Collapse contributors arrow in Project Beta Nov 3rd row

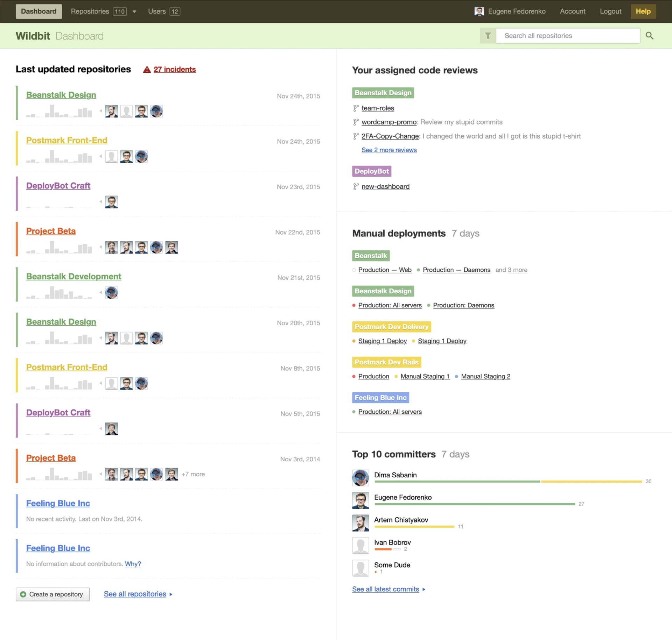coord(100,474)
